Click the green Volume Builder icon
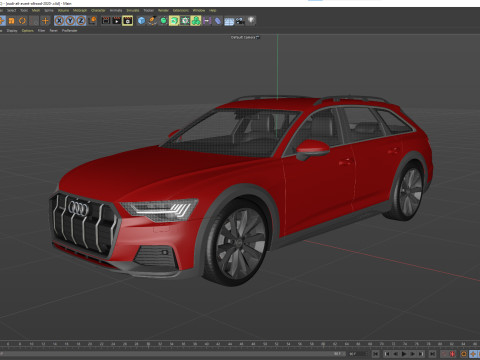480x360 pixels. coord(196,21)
